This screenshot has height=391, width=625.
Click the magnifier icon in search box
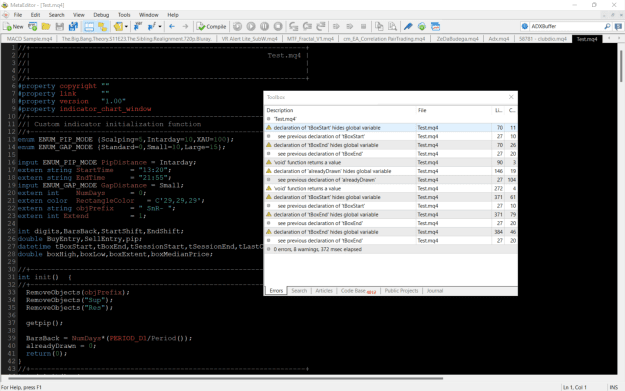607,26
